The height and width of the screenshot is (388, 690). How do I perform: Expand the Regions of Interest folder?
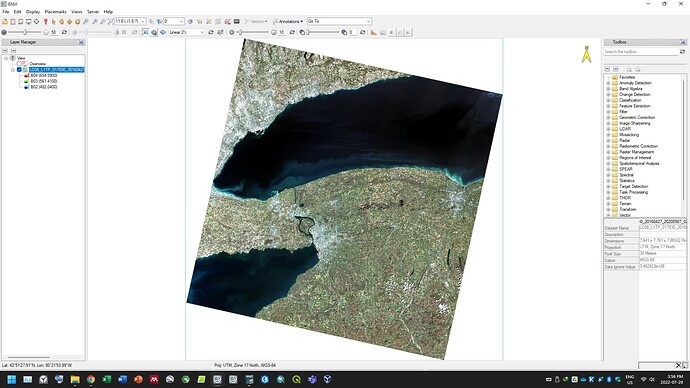point(608,157)
